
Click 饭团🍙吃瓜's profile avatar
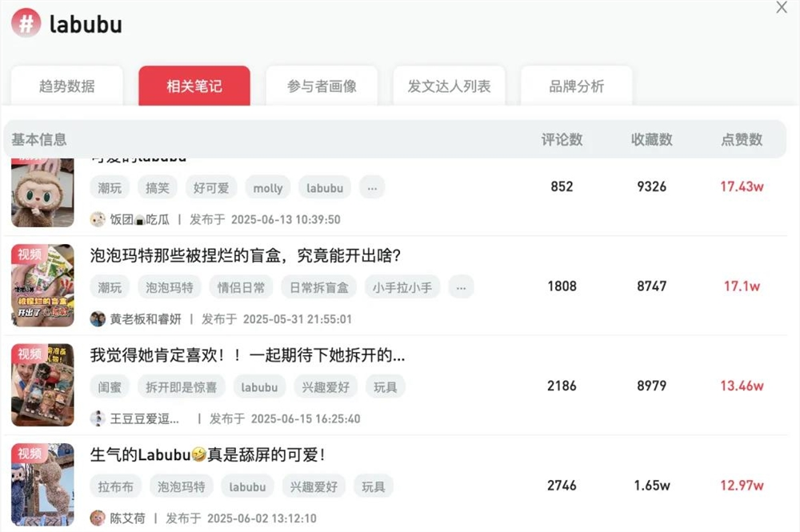click(96, 219)
